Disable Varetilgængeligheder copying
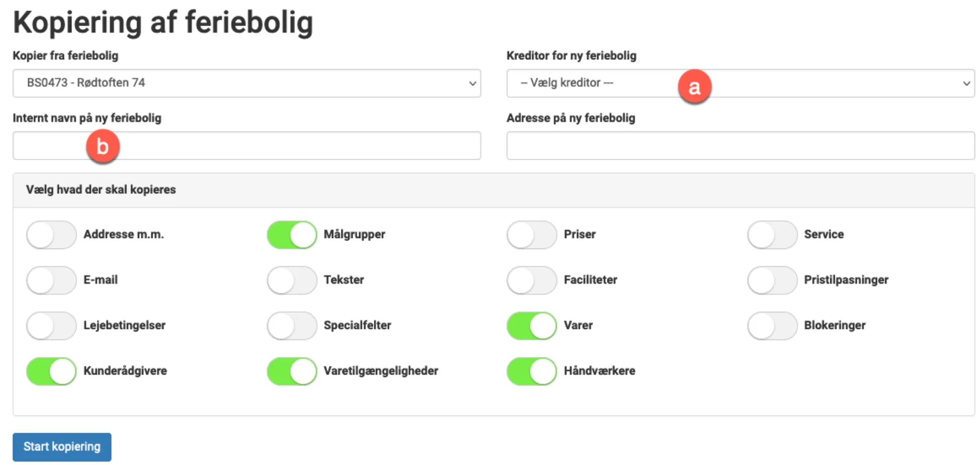This screenshot has width=980, height=465. (291, 371)
